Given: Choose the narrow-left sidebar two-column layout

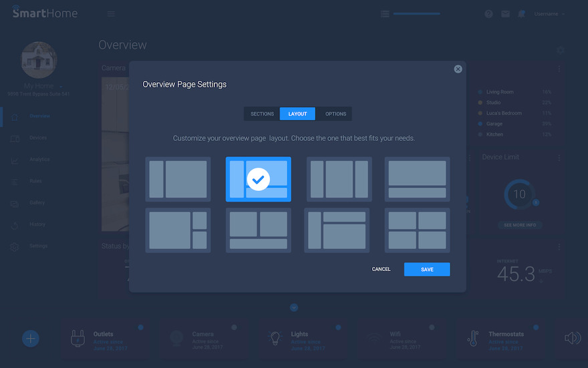Looking at the screenshot, I should [178, 179].
